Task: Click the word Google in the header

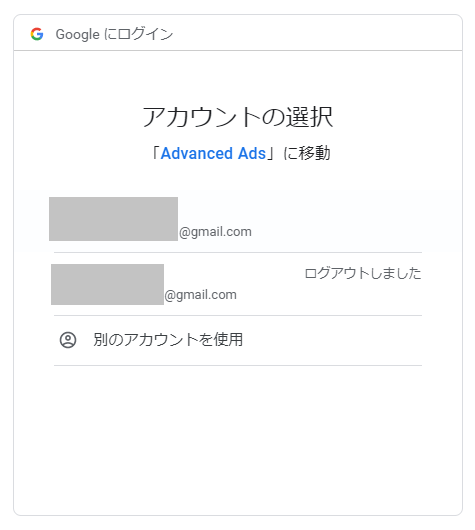Action: click(77, 34)
